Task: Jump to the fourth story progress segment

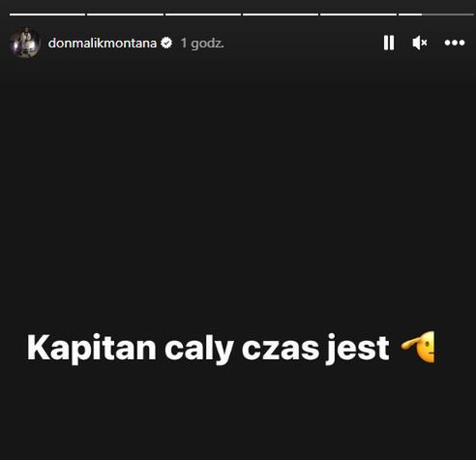Action: point(281,15)
